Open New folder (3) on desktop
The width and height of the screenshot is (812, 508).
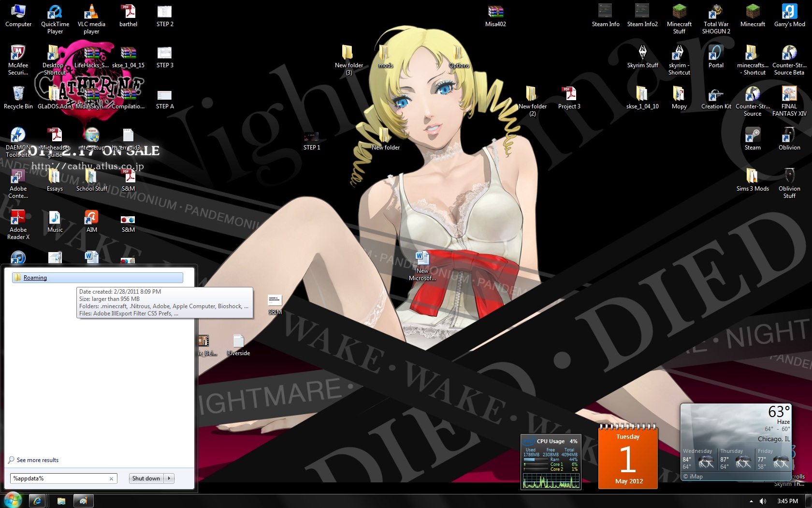click(348, 60)
